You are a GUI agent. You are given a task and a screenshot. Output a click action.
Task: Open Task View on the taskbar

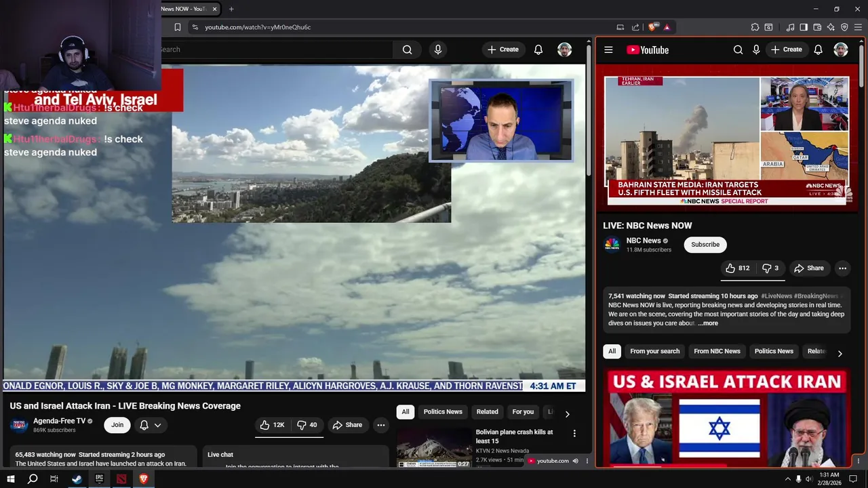tap(54, 479)
